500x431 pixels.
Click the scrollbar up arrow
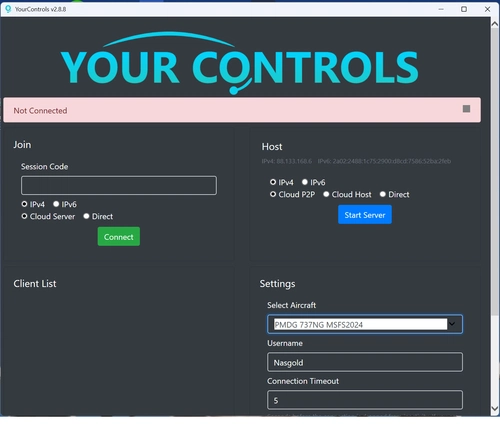(x=495, y=24)
